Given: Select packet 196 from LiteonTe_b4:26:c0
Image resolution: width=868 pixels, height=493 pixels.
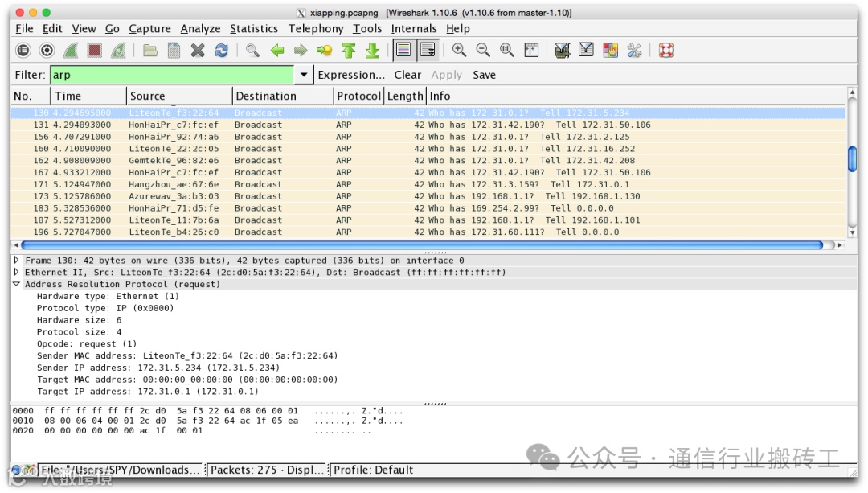Looking at the screenshot, I should point(428,232).
